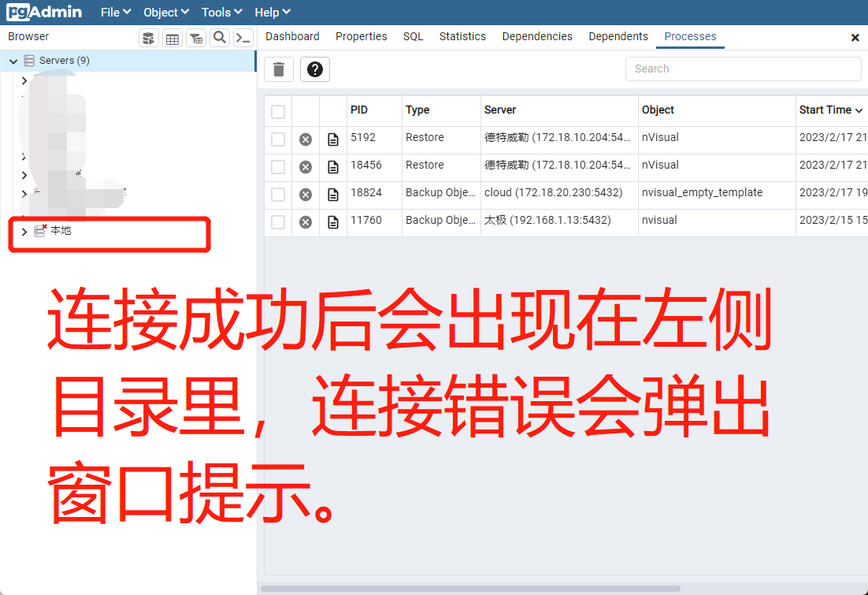The width and height of the screenshot is (868, 595).
Task: Switch to the Properties tab
Action: tap(361, 36)
